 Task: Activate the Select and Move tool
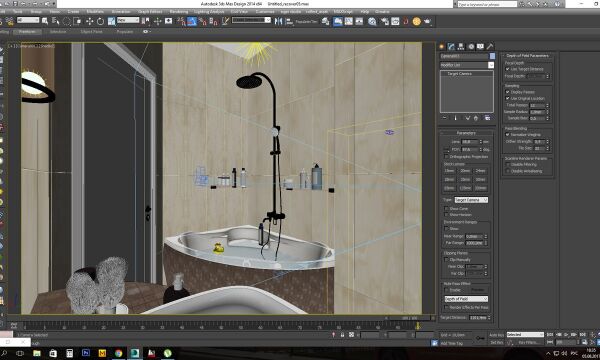point(90,21)
